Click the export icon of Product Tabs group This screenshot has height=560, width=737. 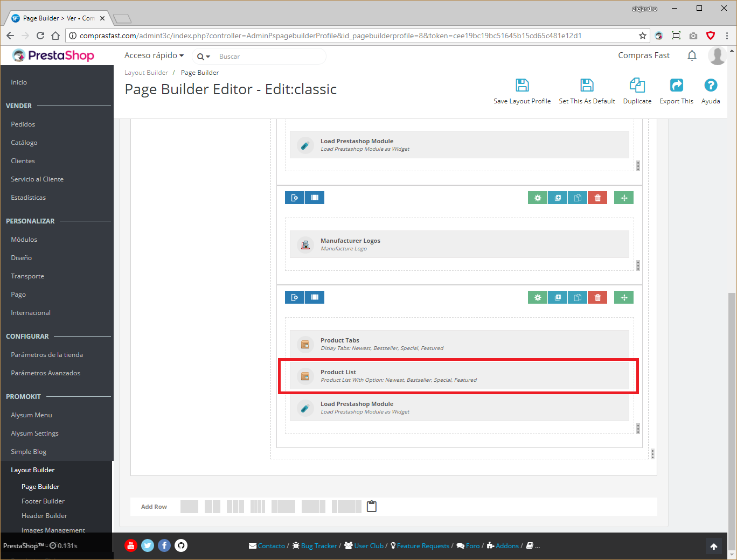(x=295, y=297)
